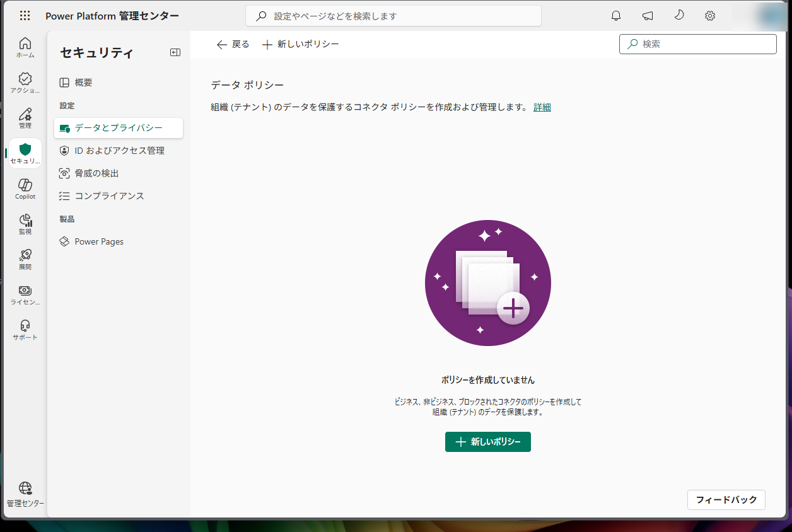Open 管理センター globe icon
The height and width of the screenshot is (532, 792).
(x=25, y=495)
